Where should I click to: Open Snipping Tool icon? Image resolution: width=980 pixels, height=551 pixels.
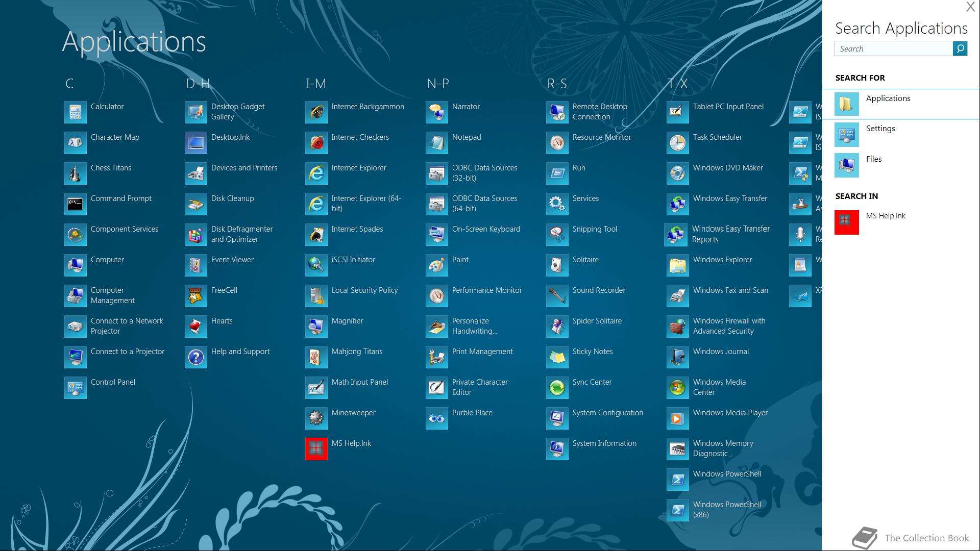(x=557, y=235)
